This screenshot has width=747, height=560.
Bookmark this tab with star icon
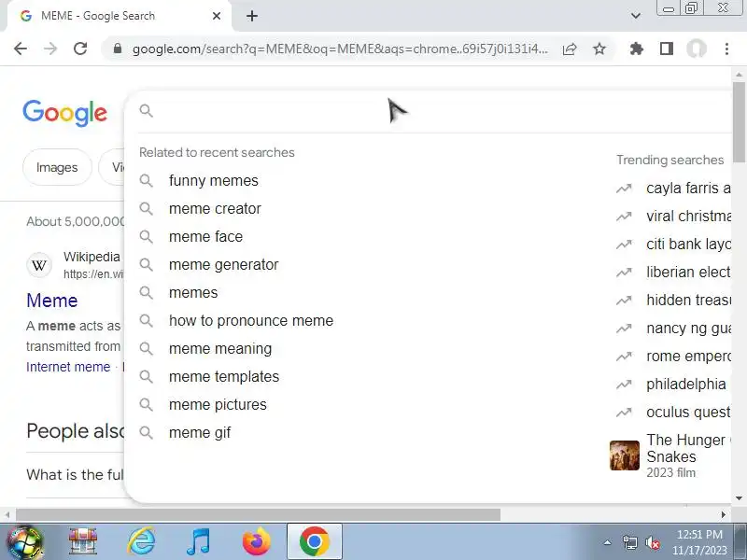point(599,49)
